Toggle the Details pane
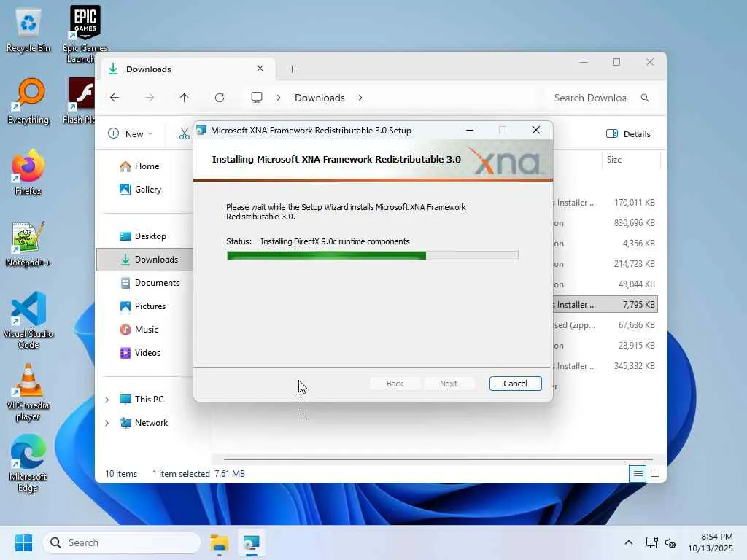This screenshot has width=747, height=560. click(x=628, y=134)
